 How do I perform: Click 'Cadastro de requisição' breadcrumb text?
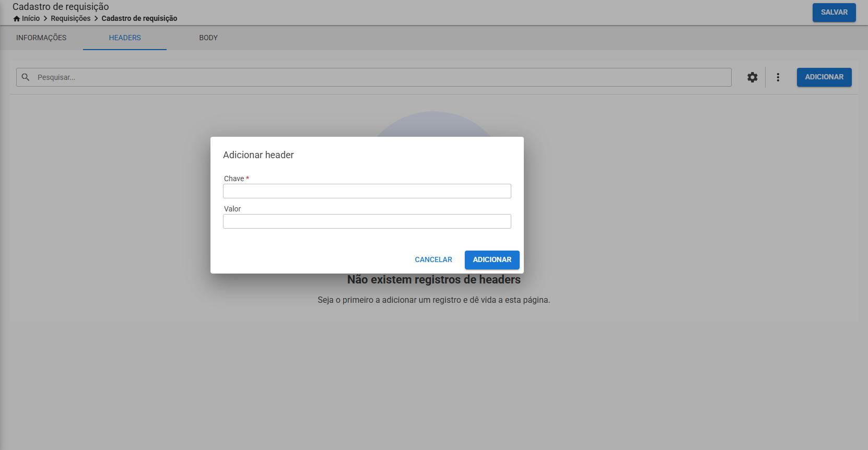coord(139,18)
